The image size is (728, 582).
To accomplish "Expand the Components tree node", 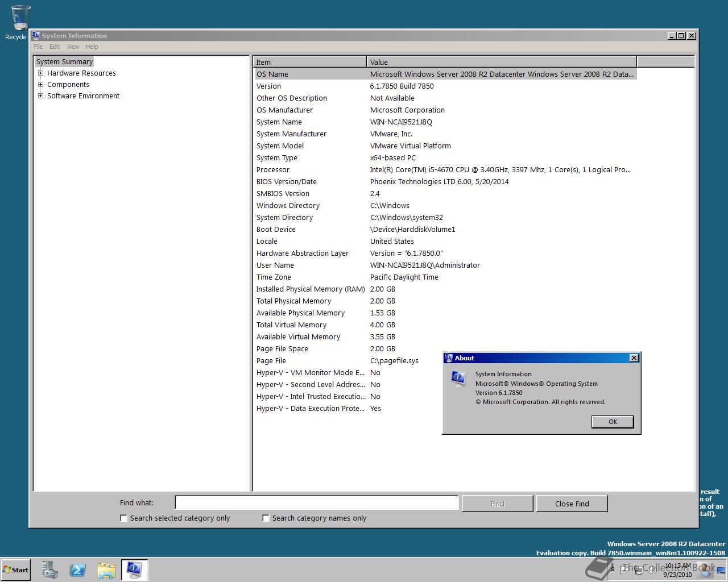I will (41, 84).
